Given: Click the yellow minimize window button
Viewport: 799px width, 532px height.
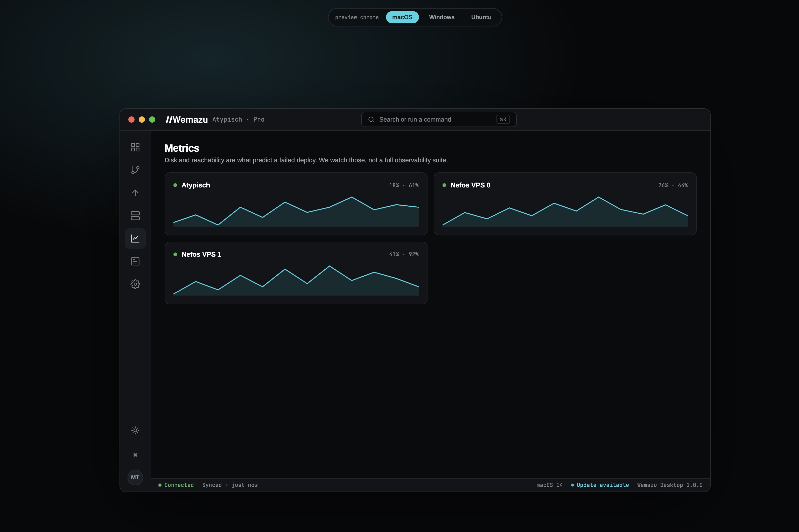Looking at the screenshot, I should coord(142,120).
